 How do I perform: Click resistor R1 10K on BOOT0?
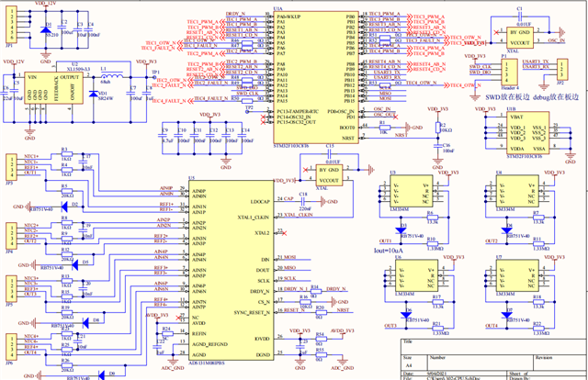(x=383, y=128)
